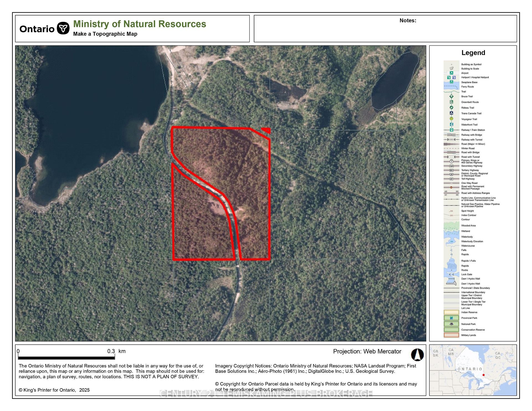Click the 801 Tertiary Highway shield

pyautogui.click(x=451, y=170)
